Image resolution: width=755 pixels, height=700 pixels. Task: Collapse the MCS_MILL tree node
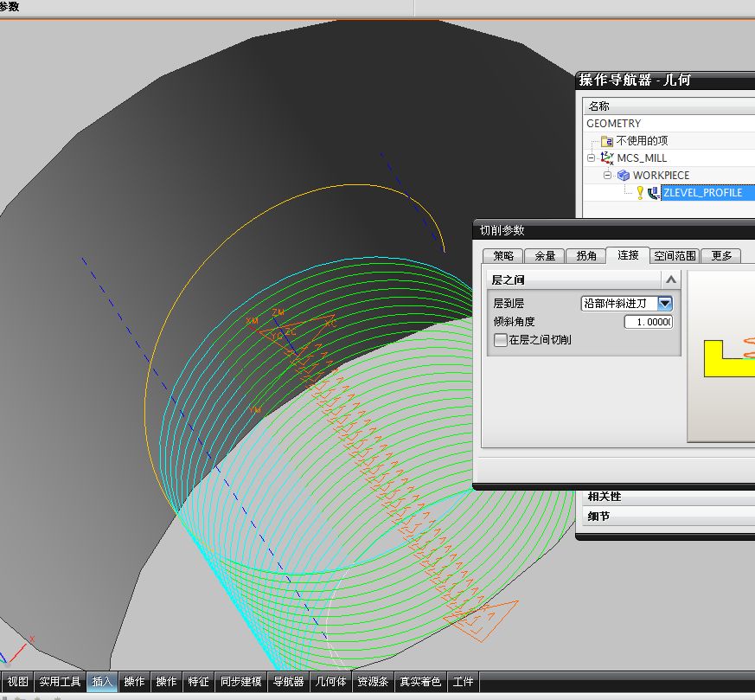[591, 158]
